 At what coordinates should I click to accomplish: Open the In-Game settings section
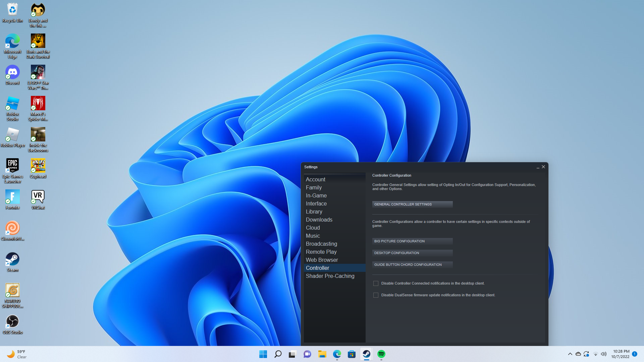[316, 195]
